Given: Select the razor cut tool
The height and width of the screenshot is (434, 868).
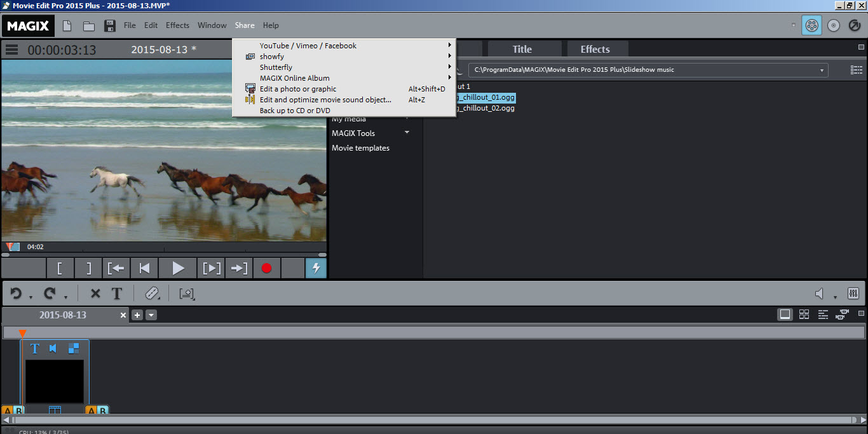Looking at the screenshot, I should 152,294.
